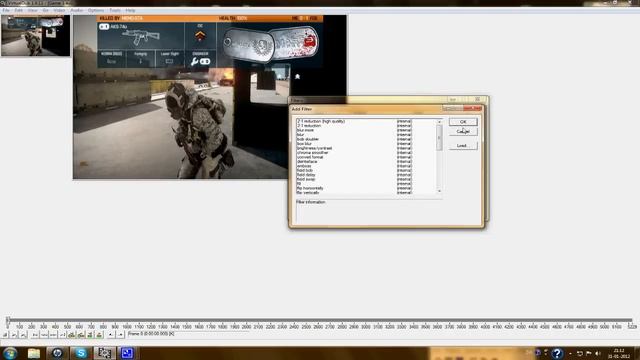Step back one frame icon
The height and width of the screenshot is (360, 640).
(44, 335)
